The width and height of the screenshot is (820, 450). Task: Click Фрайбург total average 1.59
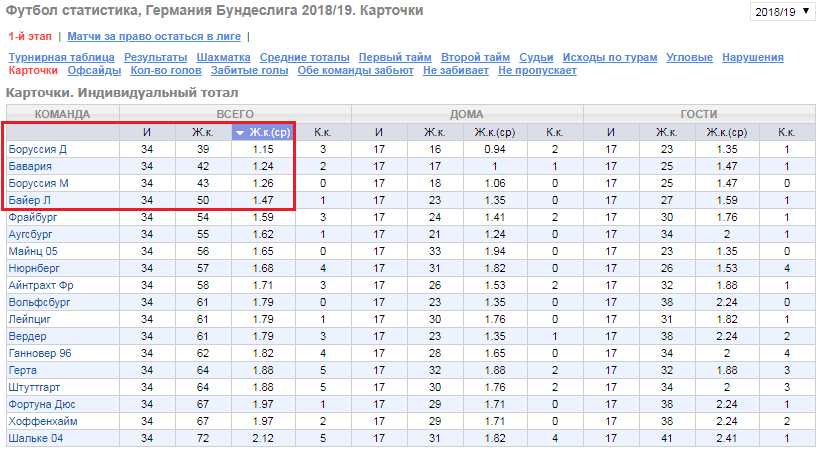tap(263, 218)
